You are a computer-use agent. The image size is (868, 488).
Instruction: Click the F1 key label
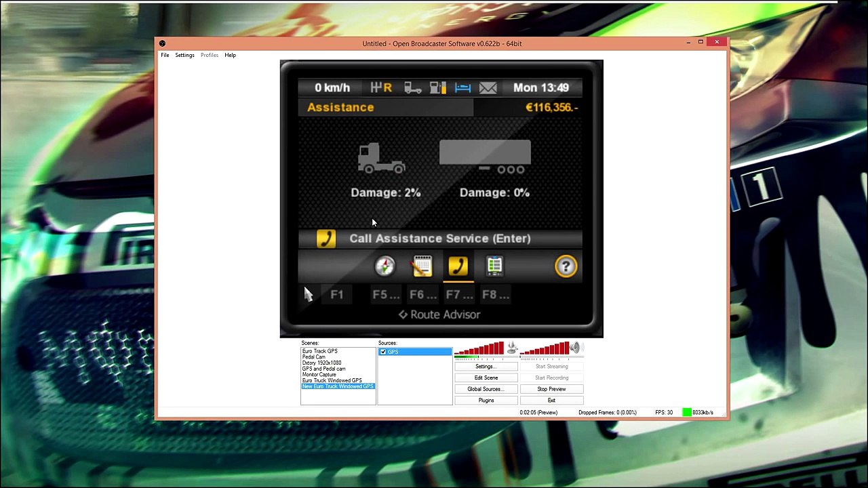click(337, 295)
